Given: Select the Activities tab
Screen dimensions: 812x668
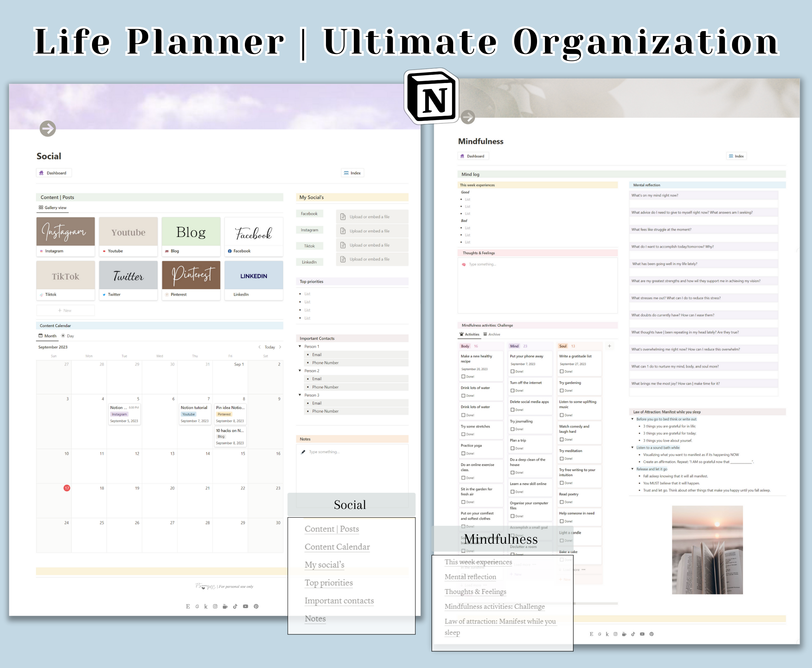Looking at the screenshot, I should pyautogui.click(x=469, y=334).
